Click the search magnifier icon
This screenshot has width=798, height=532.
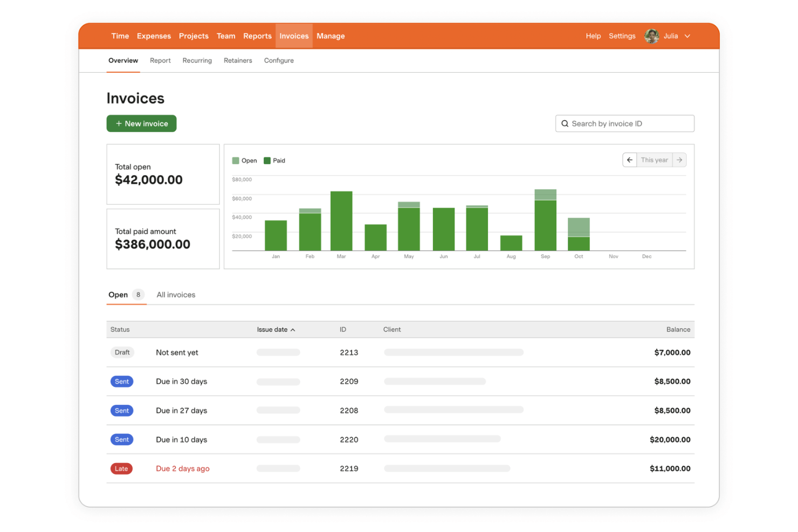click(565, 123)
